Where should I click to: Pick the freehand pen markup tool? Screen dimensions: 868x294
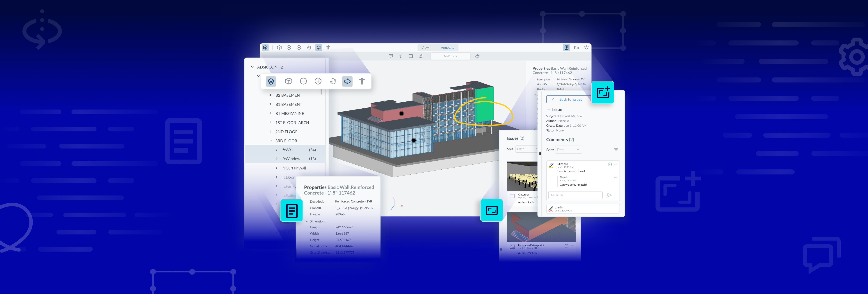point(421,56)
